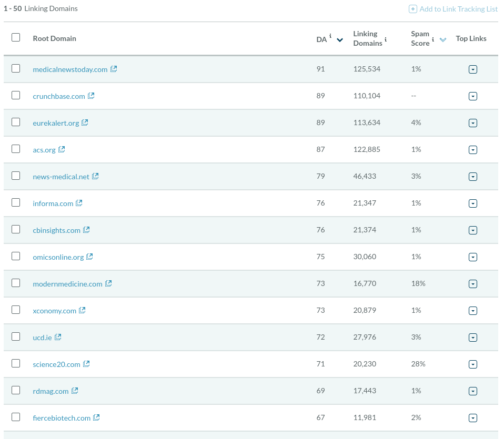Expand Top Links for fiercebiotech.com
504x439 pixels.
tap(473, 418)
